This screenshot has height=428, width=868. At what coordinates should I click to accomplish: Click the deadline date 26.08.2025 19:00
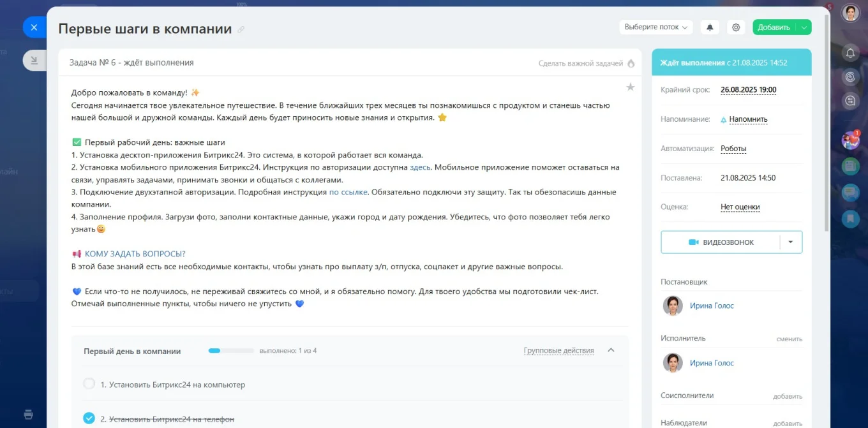748,90
